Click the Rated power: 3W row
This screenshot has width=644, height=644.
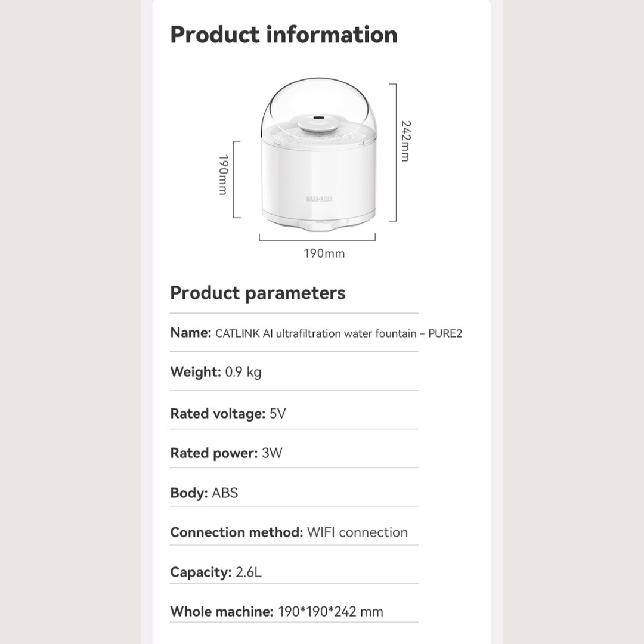tap(226, 453)
